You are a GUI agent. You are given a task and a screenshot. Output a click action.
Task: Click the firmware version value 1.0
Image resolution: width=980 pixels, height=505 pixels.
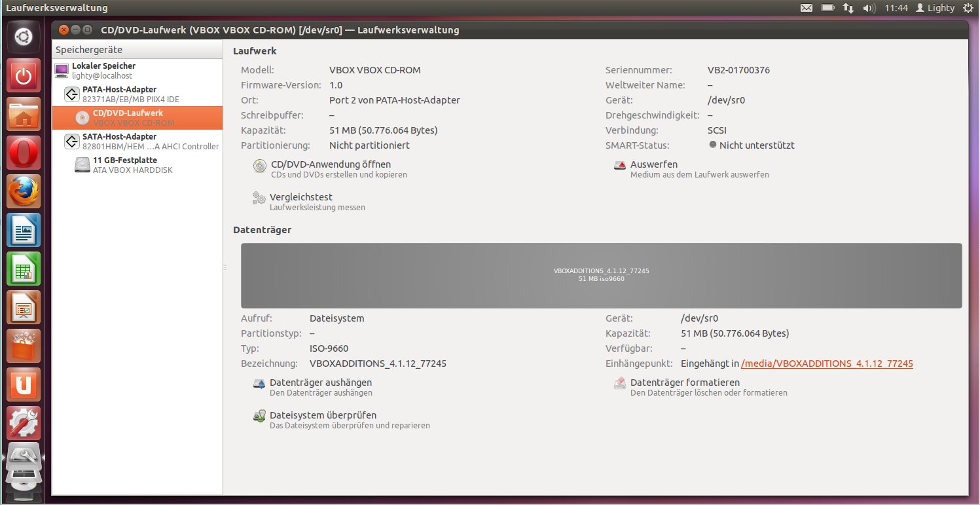(336, 85)
